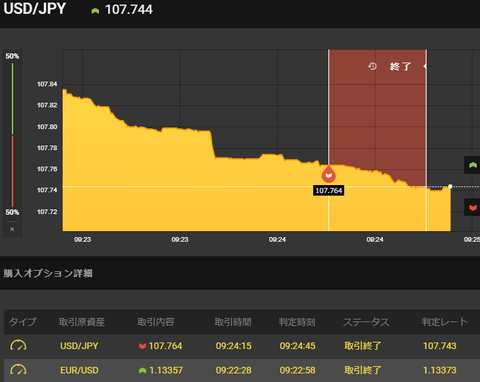Click the 取引内容 column header
The height and width of the screenshot is (382, 480).
156,322
